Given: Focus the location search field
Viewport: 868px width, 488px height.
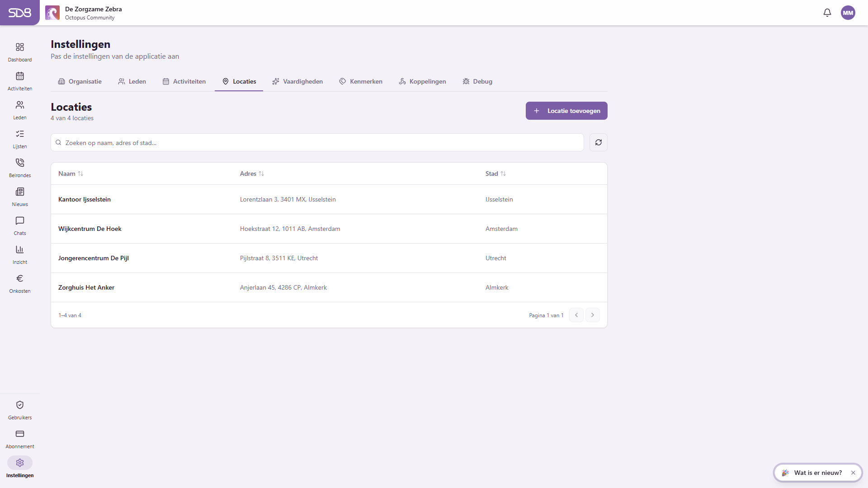Looking at the screenshot, I should [x=317, y=142].
